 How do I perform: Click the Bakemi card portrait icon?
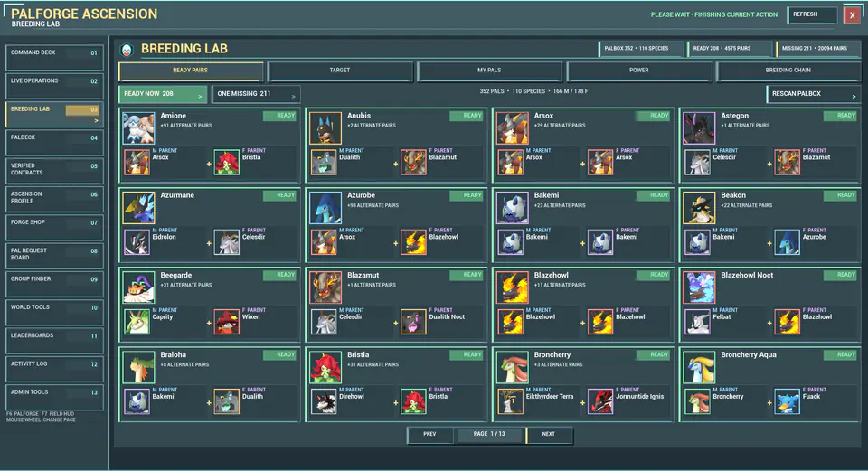pos(512,208)
